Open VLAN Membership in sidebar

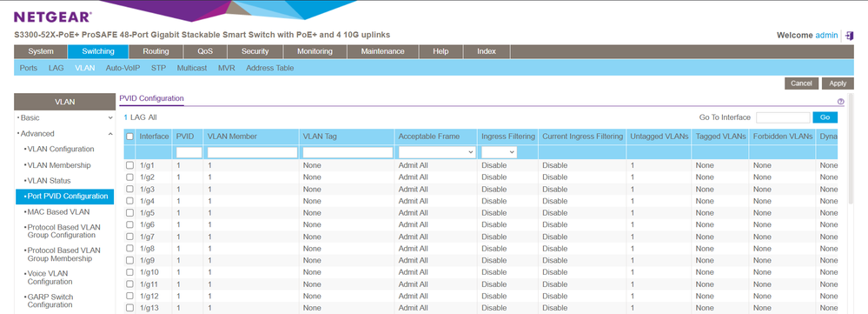(x=59, y=165)
